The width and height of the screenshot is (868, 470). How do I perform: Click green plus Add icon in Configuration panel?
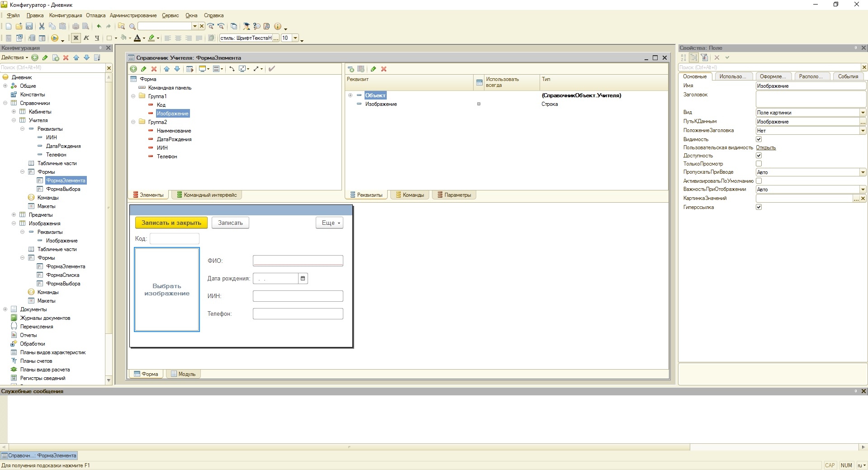(x=35, y=57)
